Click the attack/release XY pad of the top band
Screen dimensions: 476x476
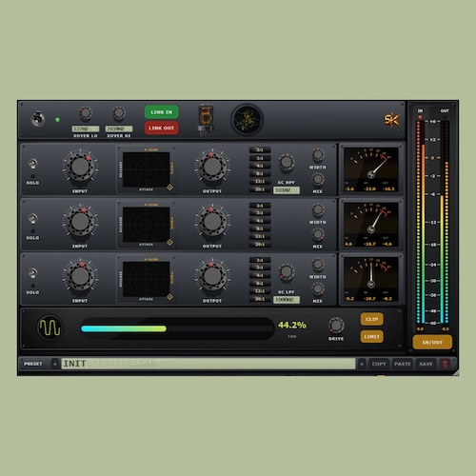(x=146, y=169)
